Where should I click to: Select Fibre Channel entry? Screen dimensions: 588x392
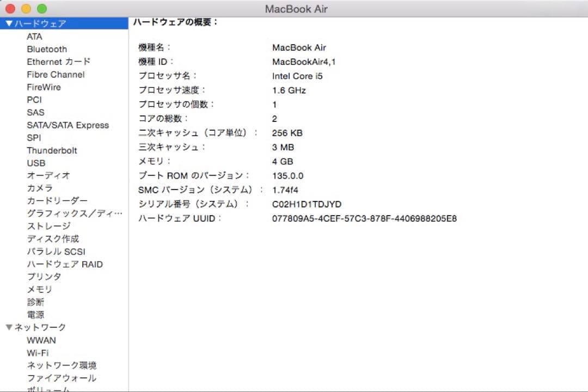[x=56, y=75]
